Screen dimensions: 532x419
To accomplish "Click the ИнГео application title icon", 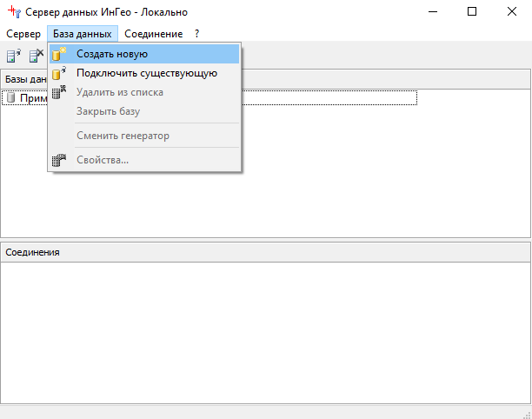I will 14,12.
